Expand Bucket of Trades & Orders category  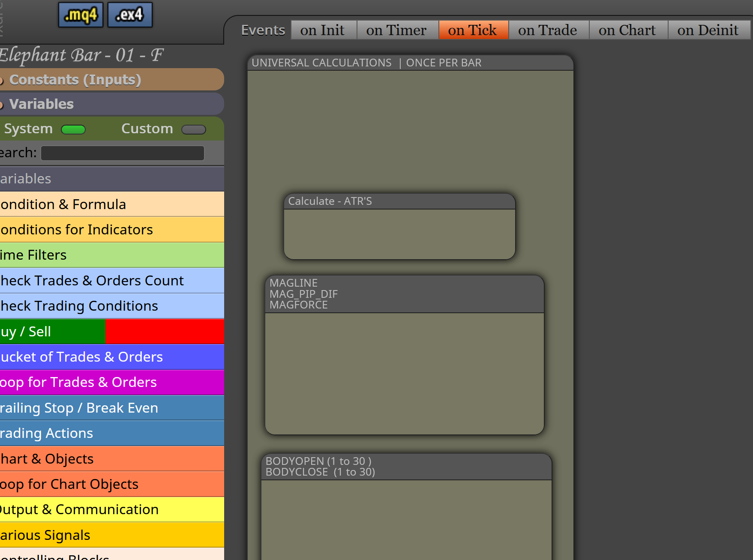pos(112,357)
